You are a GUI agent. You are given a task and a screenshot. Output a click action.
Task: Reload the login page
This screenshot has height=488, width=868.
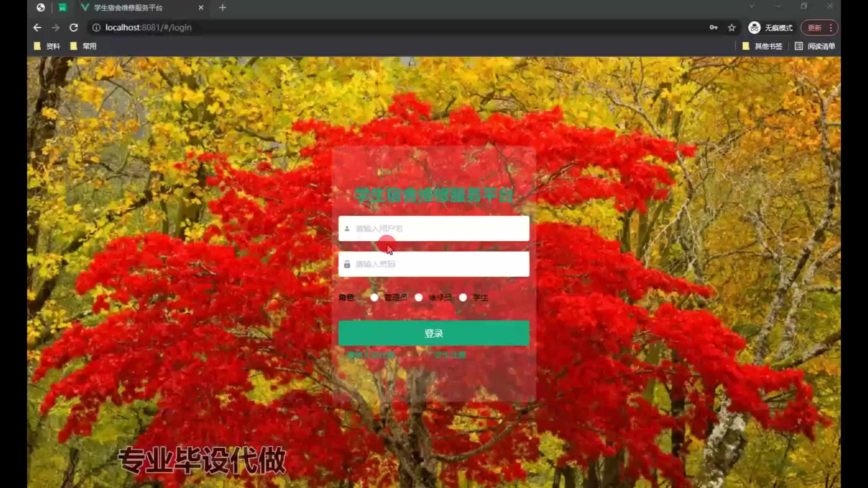[74, 28]
